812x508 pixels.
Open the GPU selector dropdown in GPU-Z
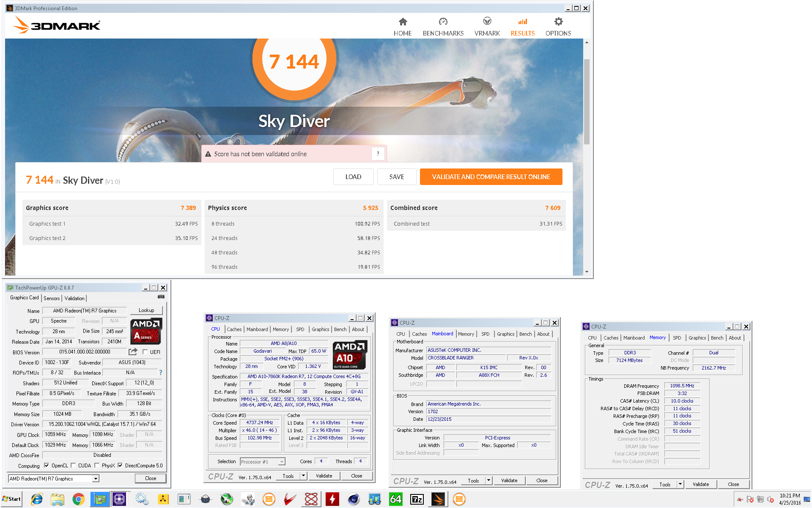(96, 478)
